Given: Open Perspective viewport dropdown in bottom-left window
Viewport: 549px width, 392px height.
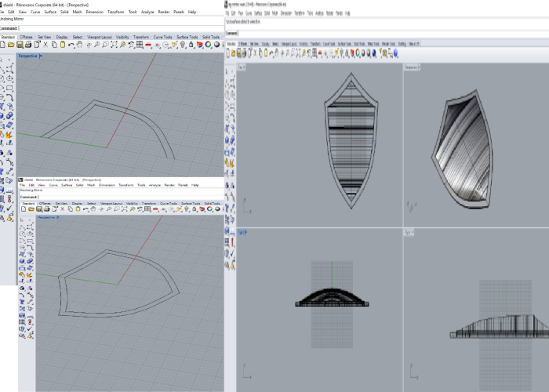Looking at the screenshot, I should [58, 217].
